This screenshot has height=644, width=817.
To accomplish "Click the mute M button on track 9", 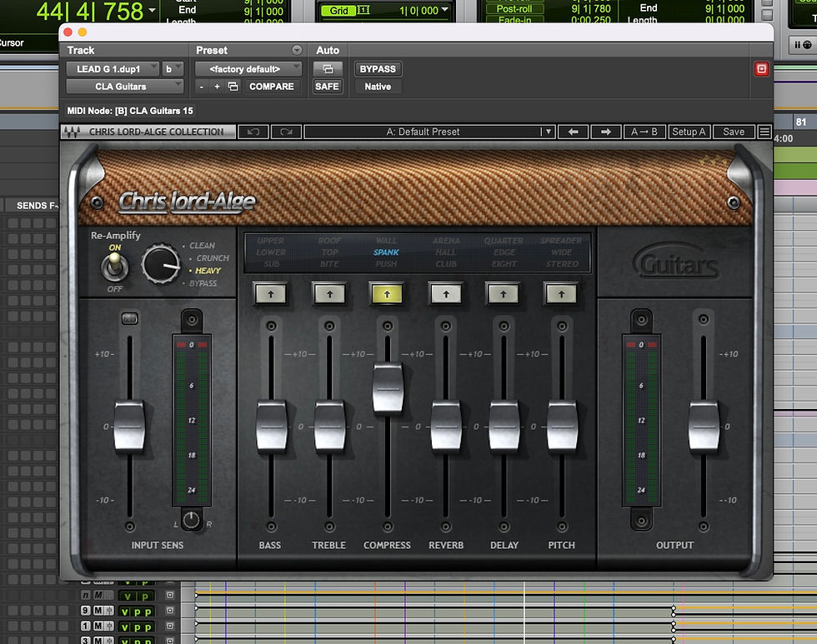I will pyautogui.click(x=98, y=611).
